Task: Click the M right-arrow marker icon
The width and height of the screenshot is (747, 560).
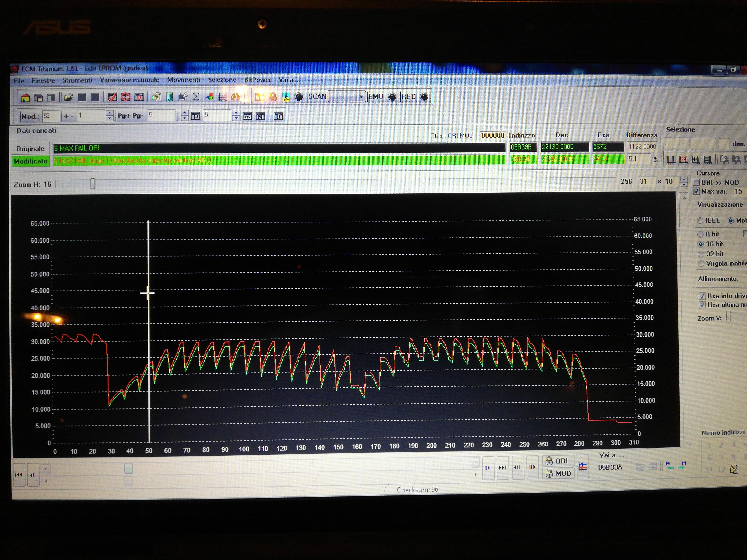Action: [682, 466]
